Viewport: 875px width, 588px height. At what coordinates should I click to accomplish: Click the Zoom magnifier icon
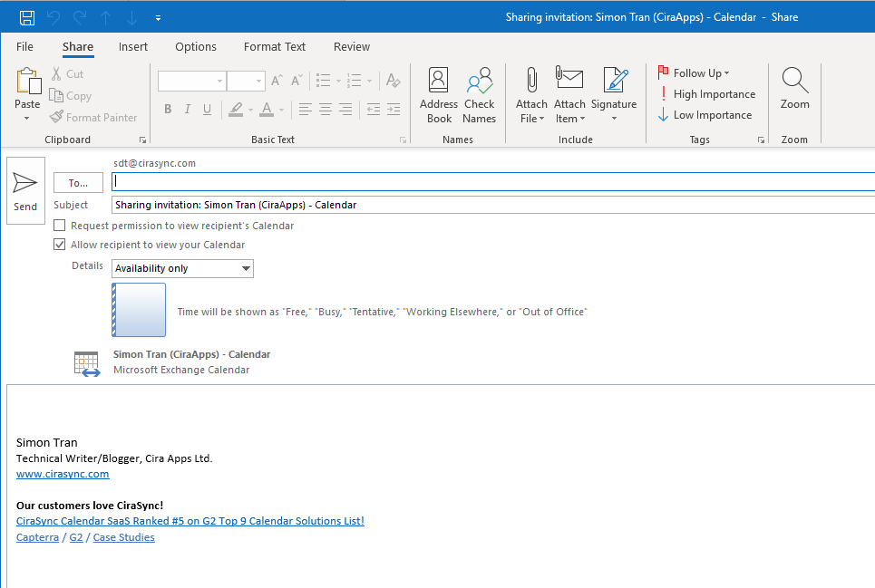coord(794,82)
